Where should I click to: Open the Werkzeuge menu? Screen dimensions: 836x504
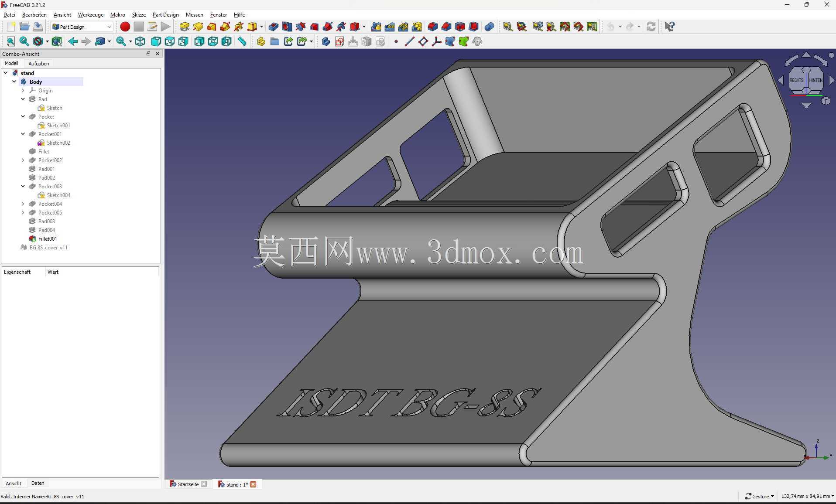(x=91, y=14)
